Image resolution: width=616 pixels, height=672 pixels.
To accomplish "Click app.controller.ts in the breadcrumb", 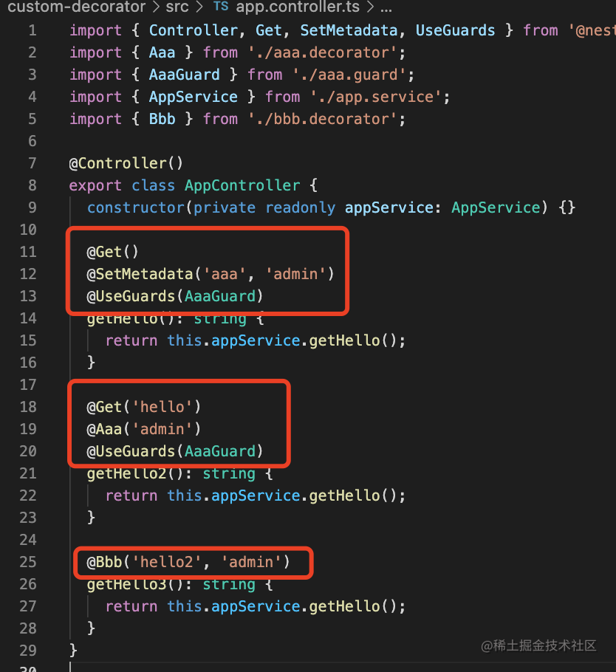I will 299,7.
